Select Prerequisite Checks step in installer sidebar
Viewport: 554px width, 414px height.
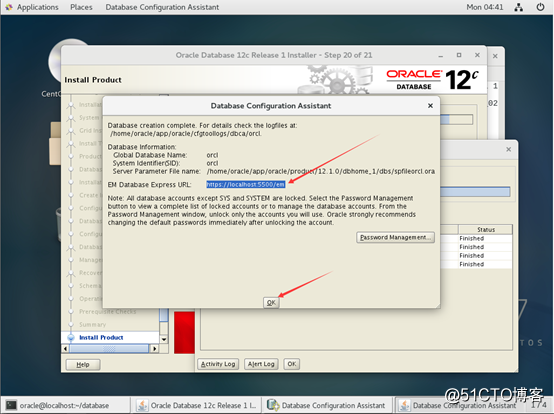pos(107,312)
